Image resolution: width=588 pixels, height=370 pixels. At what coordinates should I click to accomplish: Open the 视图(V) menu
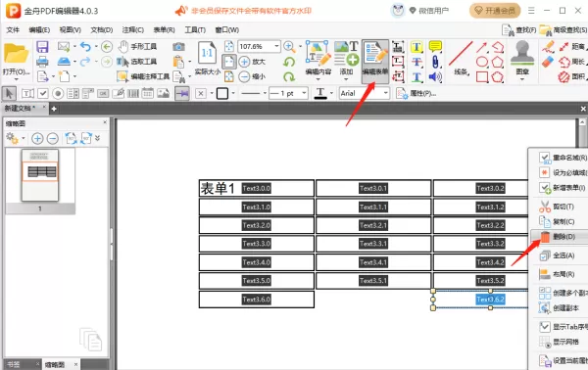coord(71,29)
